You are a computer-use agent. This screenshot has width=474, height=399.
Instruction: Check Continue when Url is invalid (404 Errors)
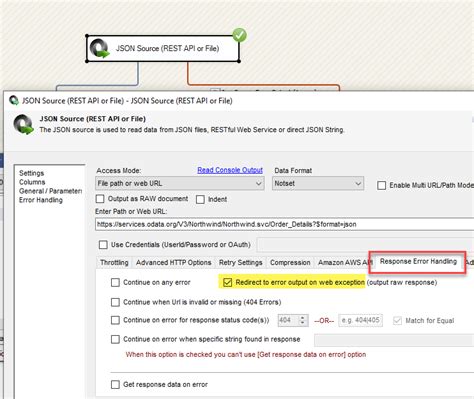(x=115, y=302)
